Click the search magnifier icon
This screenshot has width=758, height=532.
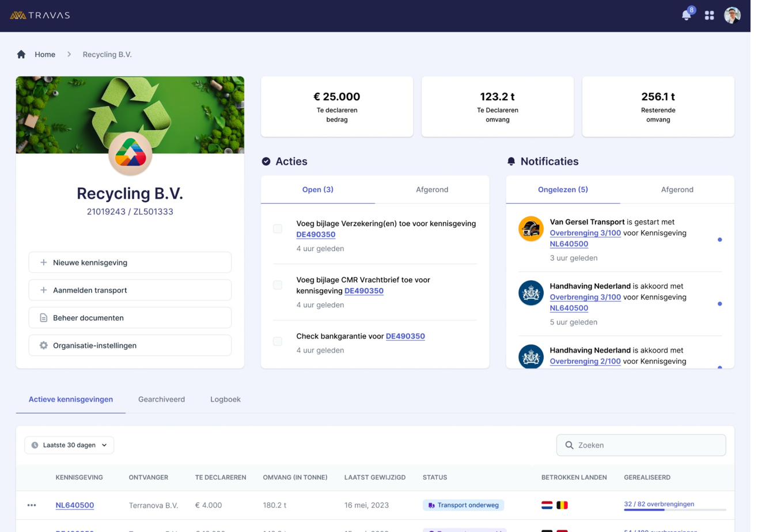coord(575,449)
